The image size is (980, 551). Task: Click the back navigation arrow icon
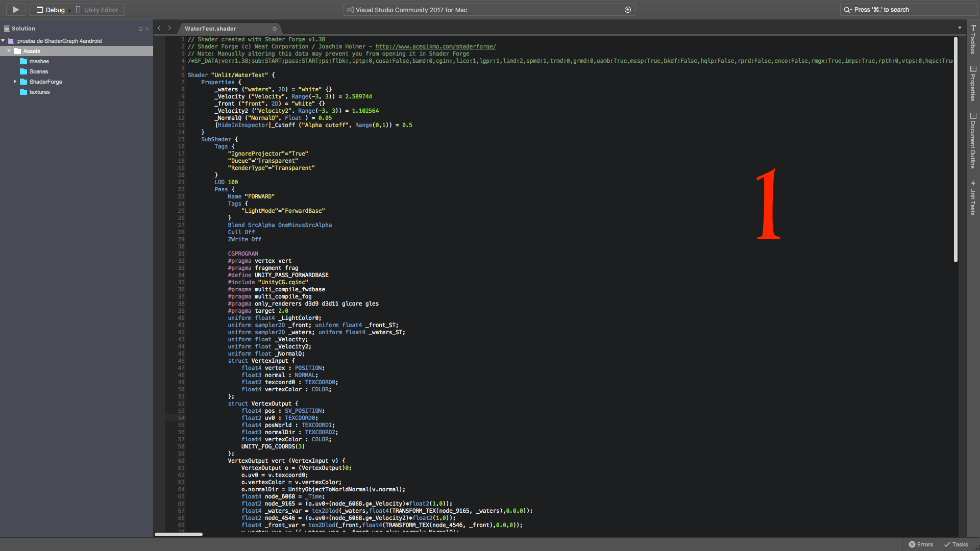(160, 27)
